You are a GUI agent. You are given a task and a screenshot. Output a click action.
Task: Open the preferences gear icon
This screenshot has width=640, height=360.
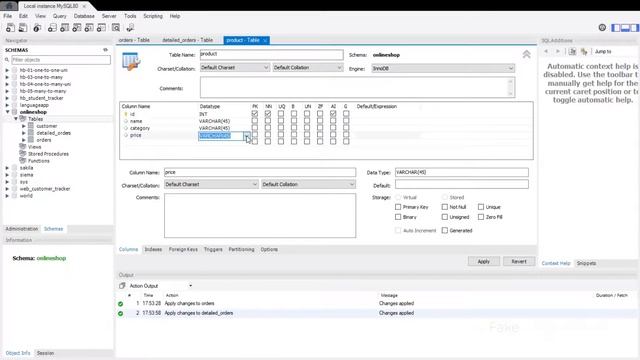(x=602, y=27)
